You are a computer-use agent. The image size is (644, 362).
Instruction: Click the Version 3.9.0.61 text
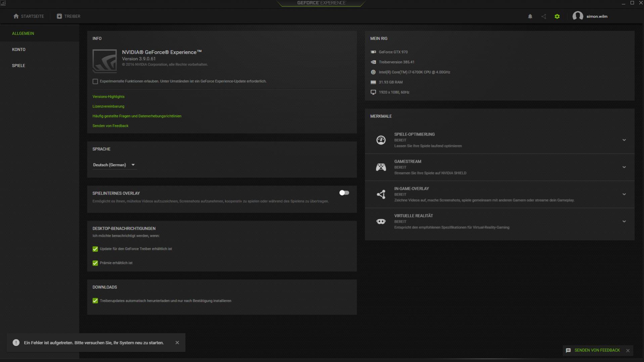139,59
